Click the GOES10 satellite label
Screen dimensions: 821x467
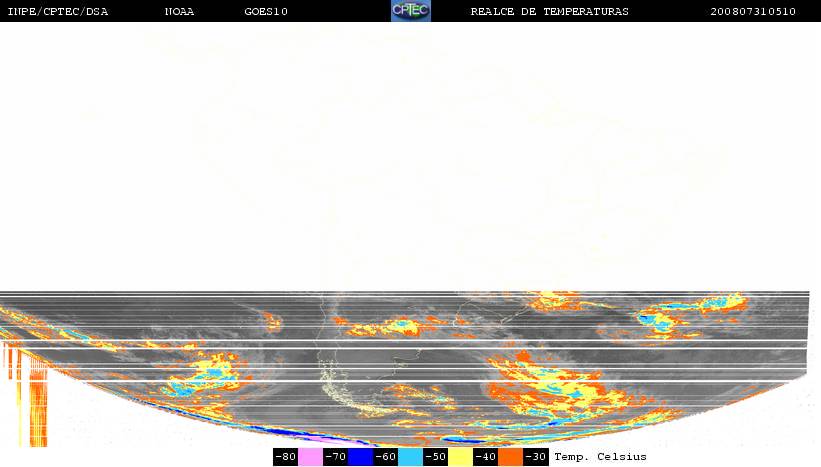pos(266,12)
